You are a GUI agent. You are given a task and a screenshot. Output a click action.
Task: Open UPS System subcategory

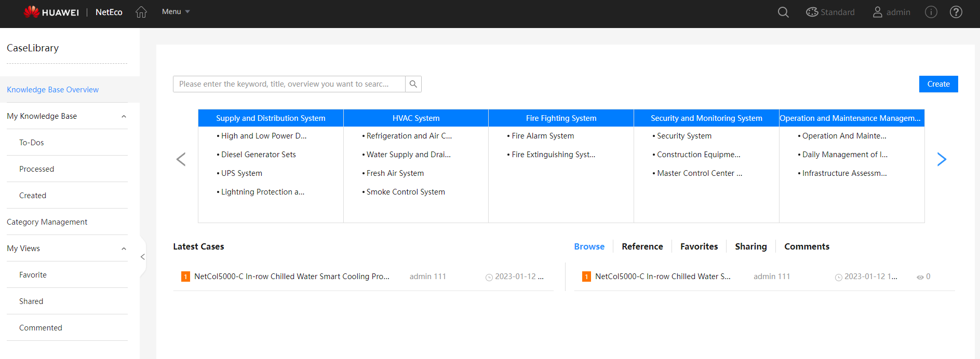pos(241,173)
